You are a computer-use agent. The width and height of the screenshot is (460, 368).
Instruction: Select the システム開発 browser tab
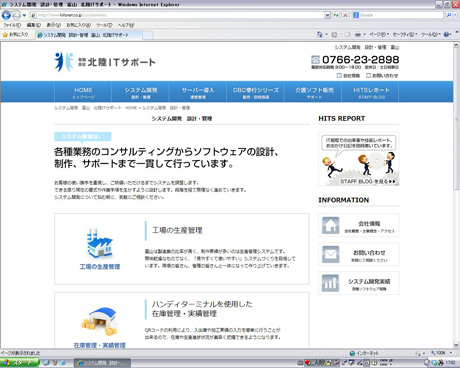click(x=88, y=35)
